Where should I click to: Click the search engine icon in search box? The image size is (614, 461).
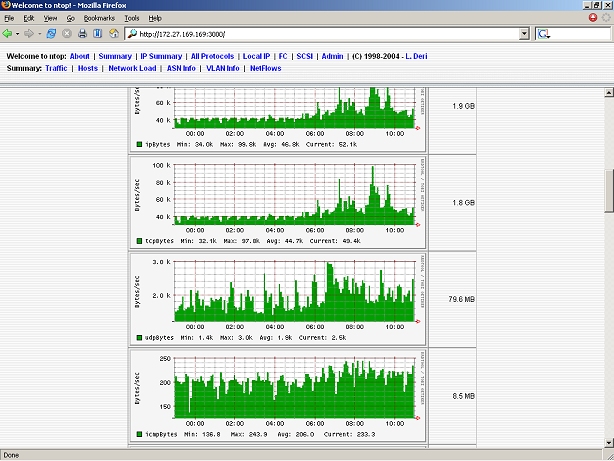544,34
